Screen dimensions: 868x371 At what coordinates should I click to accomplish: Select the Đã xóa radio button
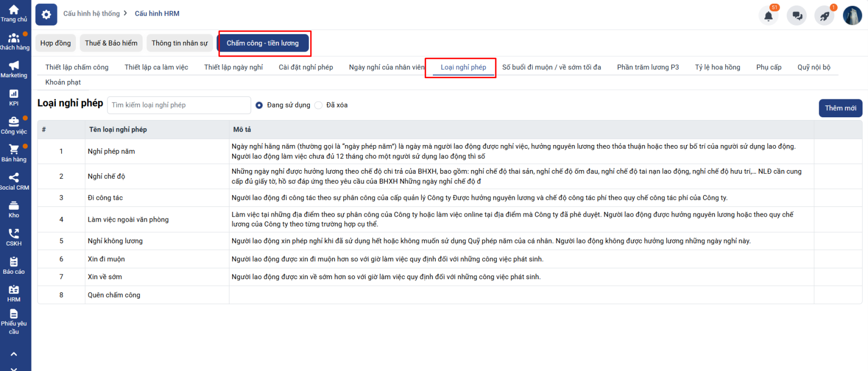[318, 105]
